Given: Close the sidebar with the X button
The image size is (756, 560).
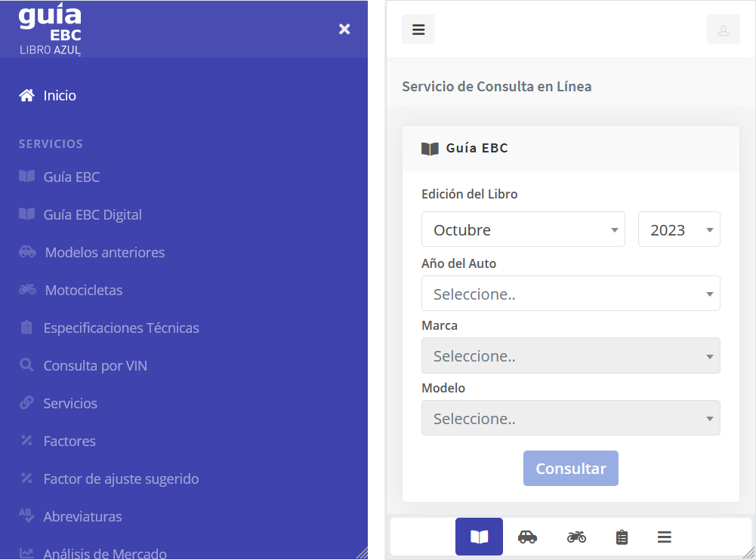Looking at the screenshot, I should (x=344, y=29).
